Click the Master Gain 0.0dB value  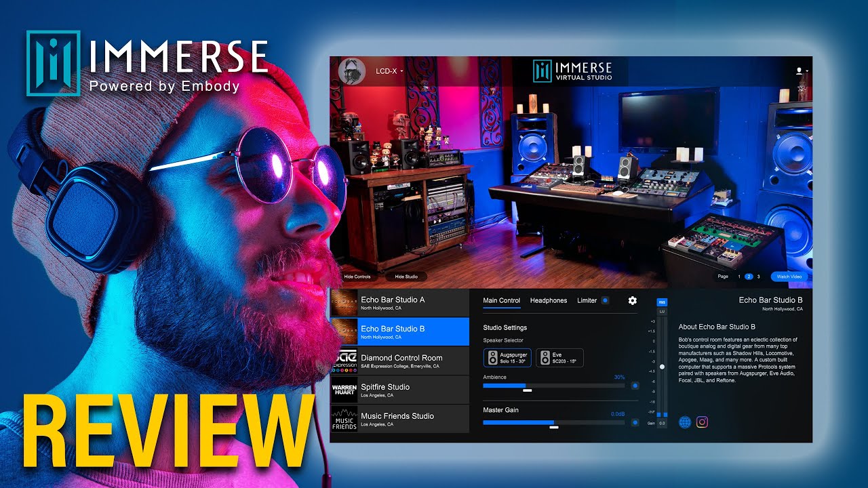pos(618,413)
